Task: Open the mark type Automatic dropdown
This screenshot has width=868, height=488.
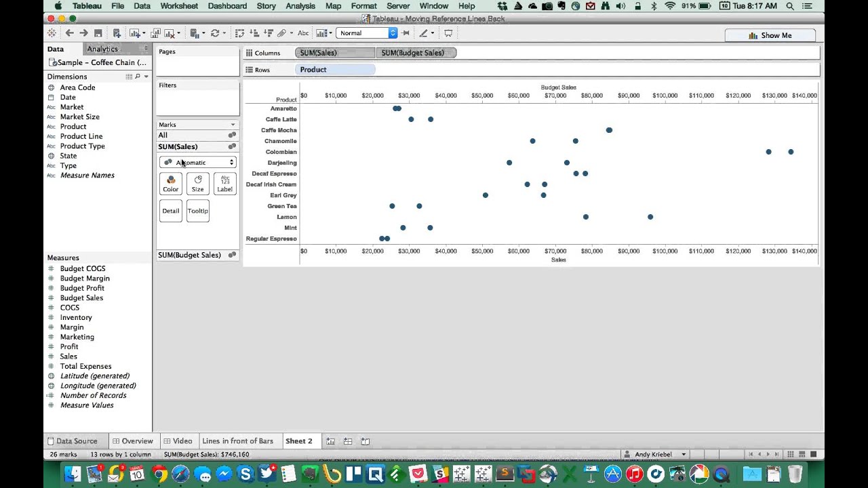Action: click(x=198, y=163)
